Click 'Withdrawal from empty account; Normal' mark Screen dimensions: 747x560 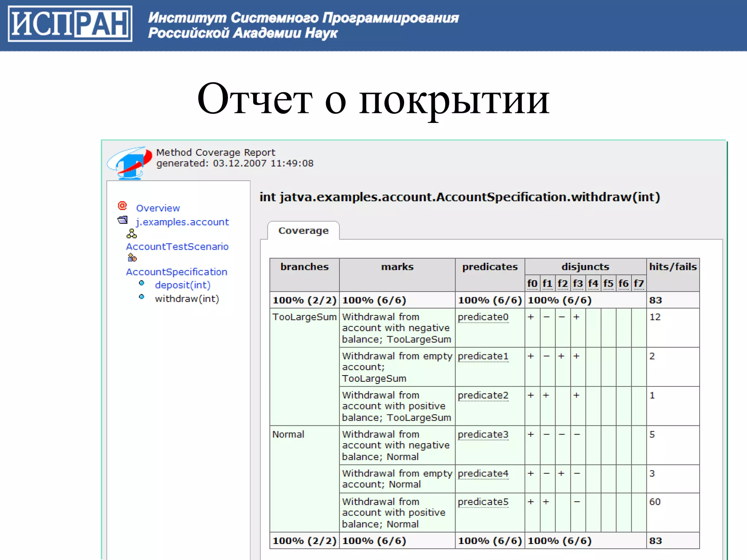(397, 479)
